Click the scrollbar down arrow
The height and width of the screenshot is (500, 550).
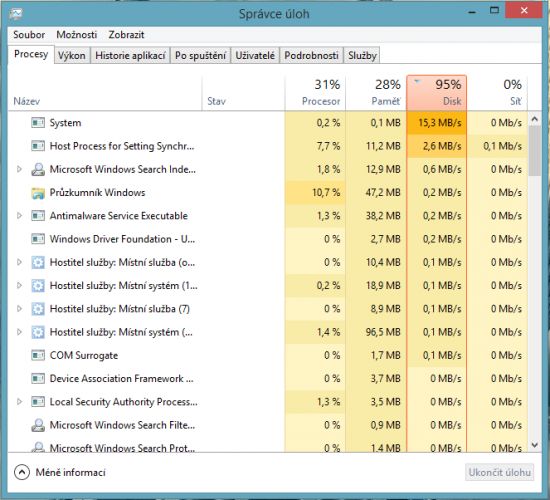point(535,445)
